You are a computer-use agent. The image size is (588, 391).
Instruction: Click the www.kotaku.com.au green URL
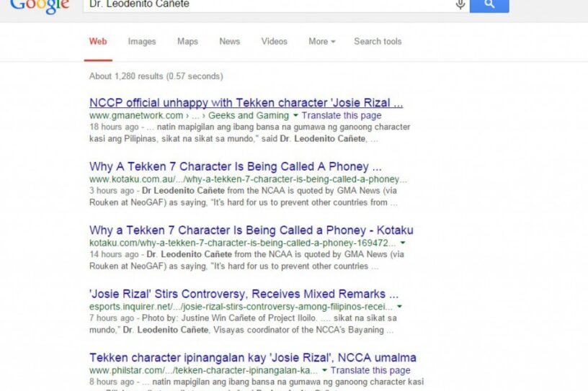coord(248,179)
